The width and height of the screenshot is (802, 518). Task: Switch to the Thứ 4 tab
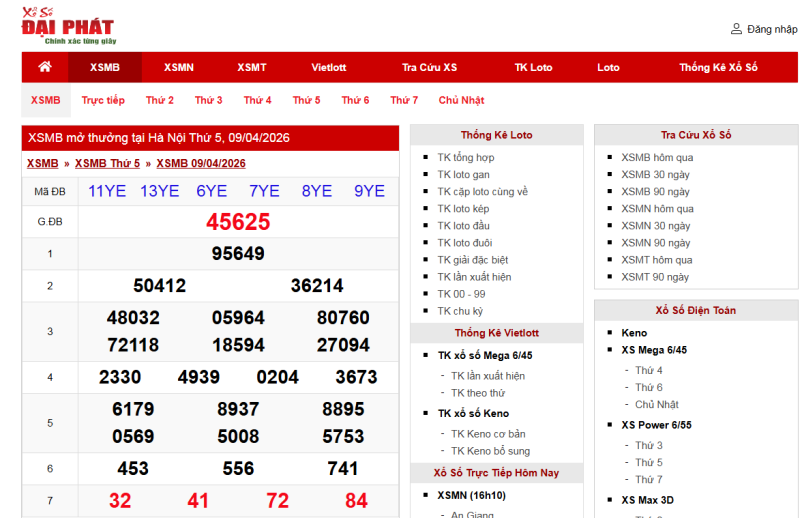[x=257, y=100]
